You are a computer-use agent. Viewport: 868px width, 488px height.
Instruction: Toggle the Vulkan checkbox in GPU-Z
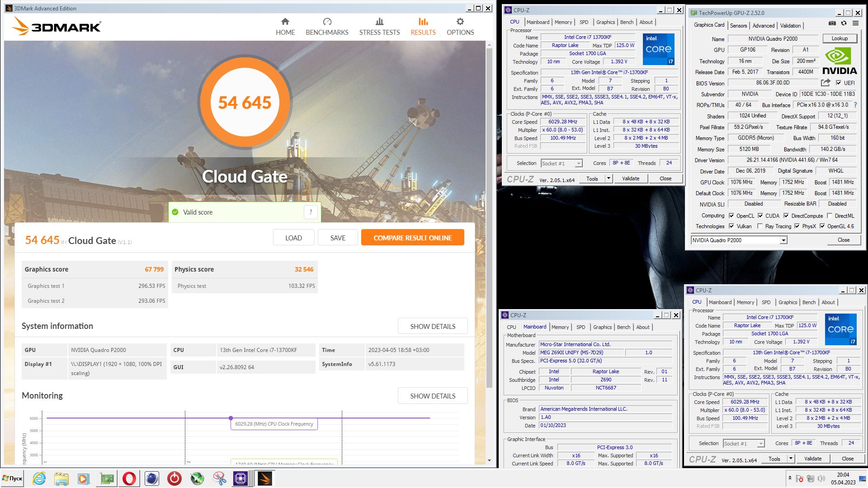(731, 226)
